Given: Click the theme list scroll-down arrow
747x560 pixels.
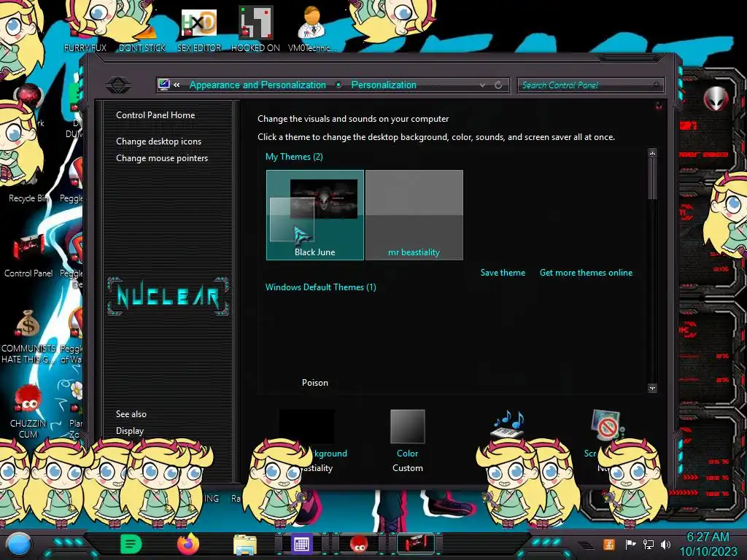Looking at the screenshot, I should tap(652, 388).
